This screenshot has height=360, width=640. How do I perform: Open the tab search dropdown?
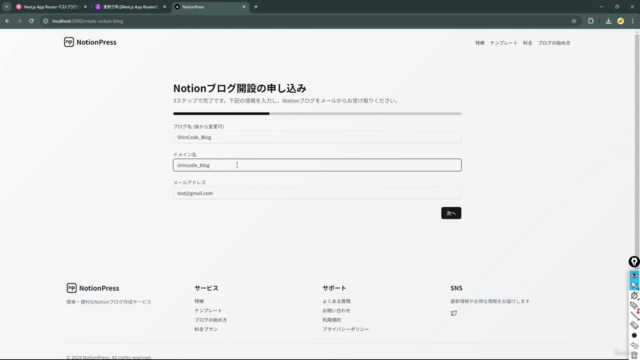pos(7,7)
